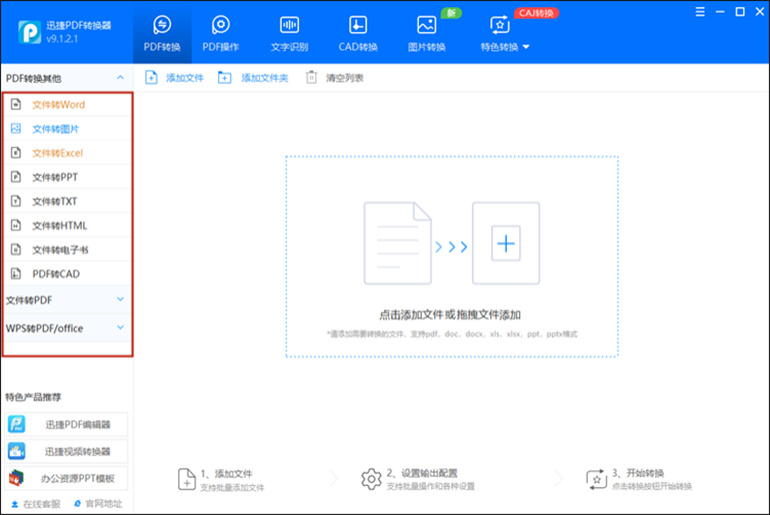Switch to the PDF操作 tab
770x515 pixels.
pyautogui.click(x=220, y=33)
